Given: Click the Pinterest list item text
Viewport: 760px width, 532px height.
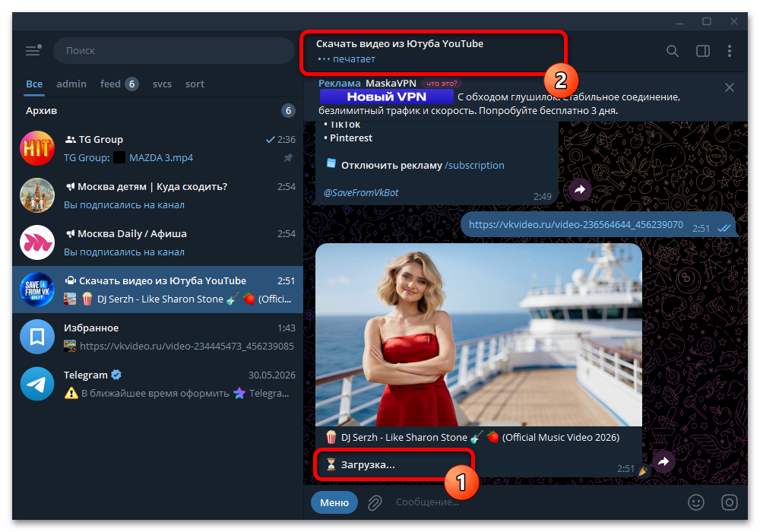Looking at the screenshot, I should coord(351,138).
